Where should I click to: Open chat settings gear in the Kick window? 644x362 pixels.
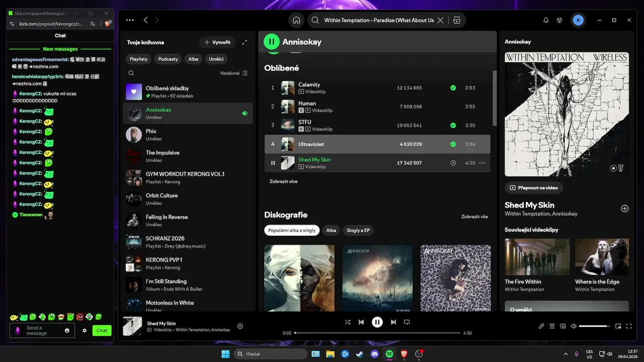click(85, 330)
